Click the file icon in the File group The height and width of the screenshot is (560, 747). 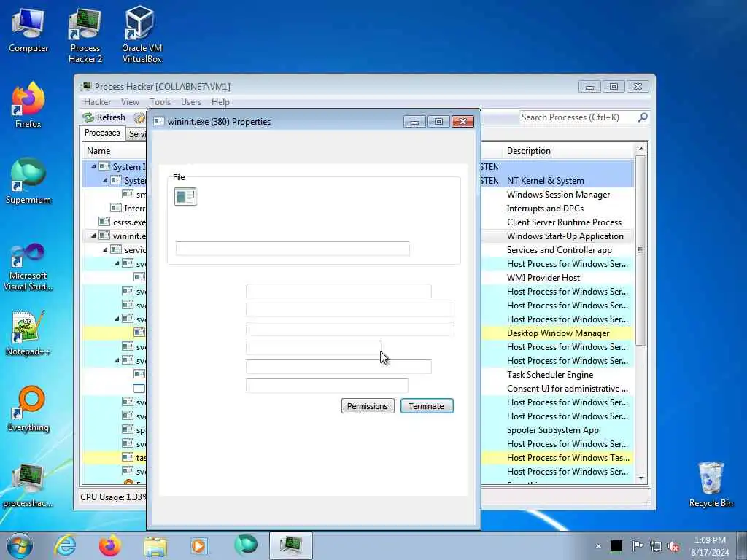pos(185,196)
